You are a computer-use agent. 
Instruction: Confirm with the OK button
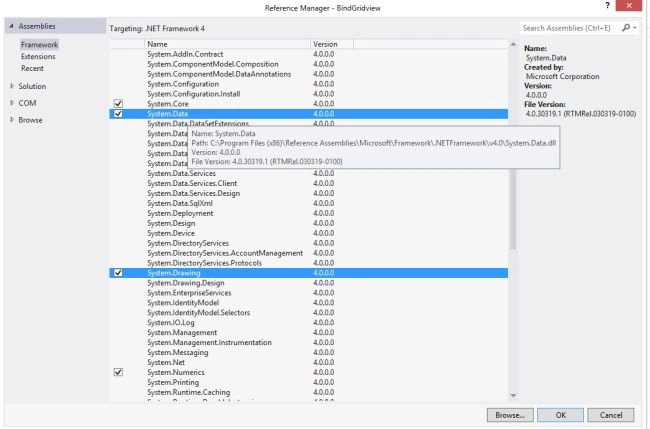[560, 415]
